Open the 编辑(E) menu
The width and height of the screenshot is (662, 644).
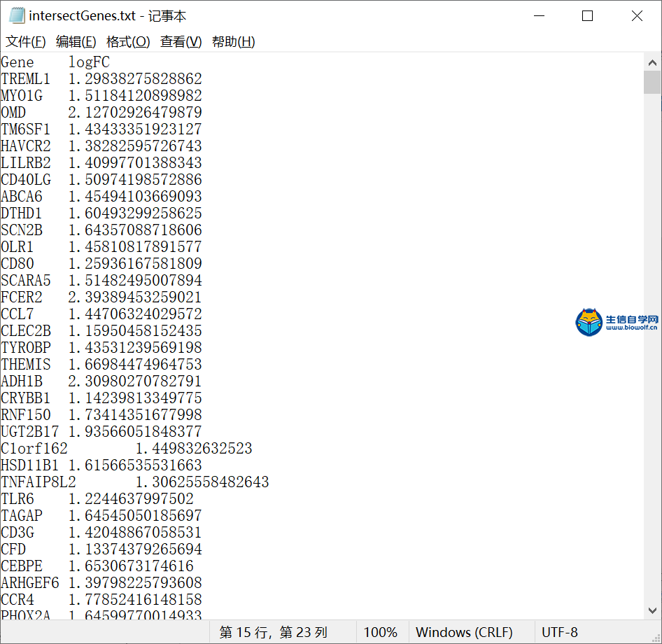pos(76,42)
